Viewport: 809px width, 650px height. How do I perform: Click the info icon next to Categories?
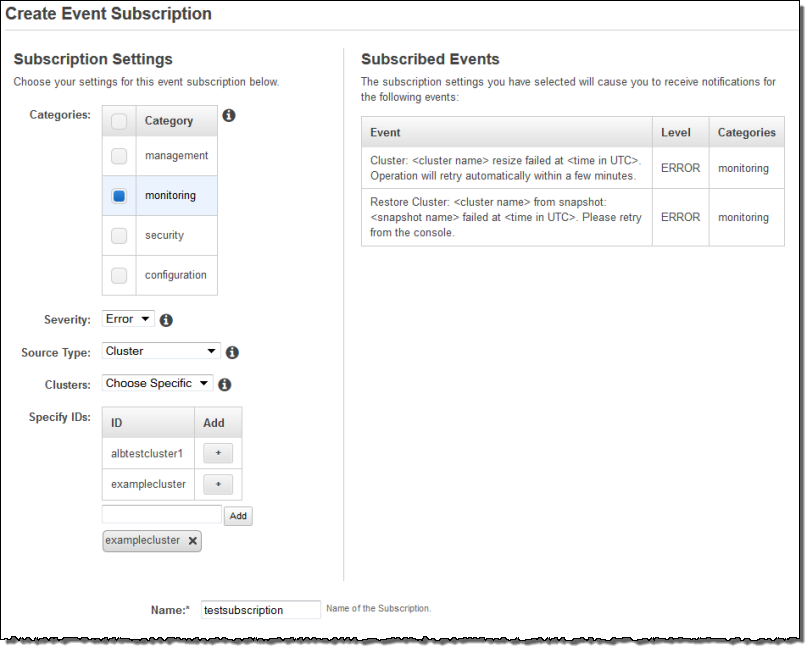click(228, 116)
